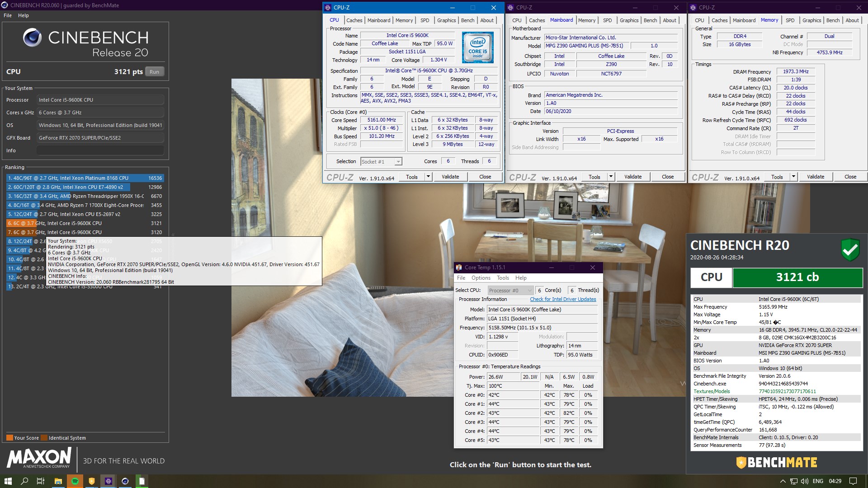Viewport: 868px width, 488px height.
Task: Open network status tray icon
Action: click(794, 481)
